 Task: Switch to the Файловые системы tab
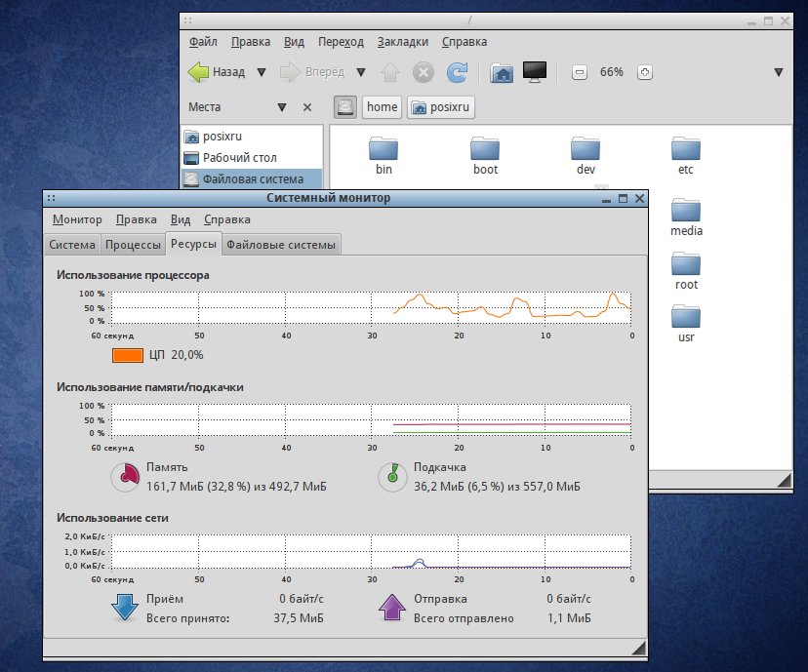pyautogui.click(x=281, y=245)
